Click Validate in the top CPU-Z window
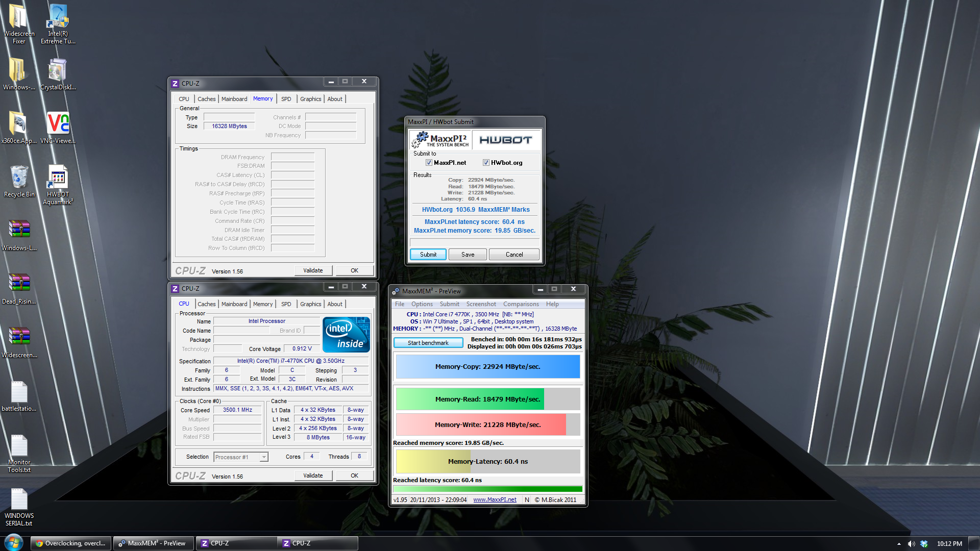This screenshot has height=551, width=980. tap(313, 270)
